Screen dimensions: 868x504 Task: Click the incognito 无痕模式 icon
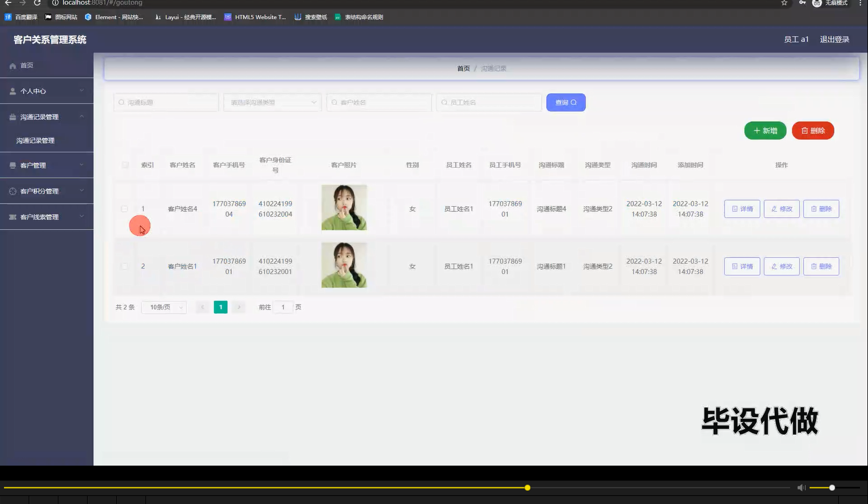(817, 3)
